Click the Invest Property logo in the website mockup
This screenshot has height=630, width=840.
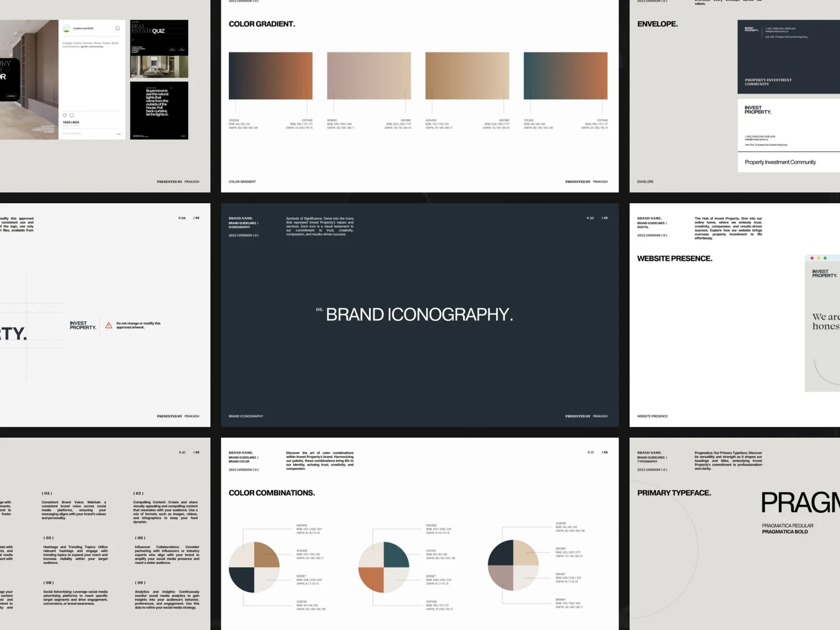coord(824,273)
